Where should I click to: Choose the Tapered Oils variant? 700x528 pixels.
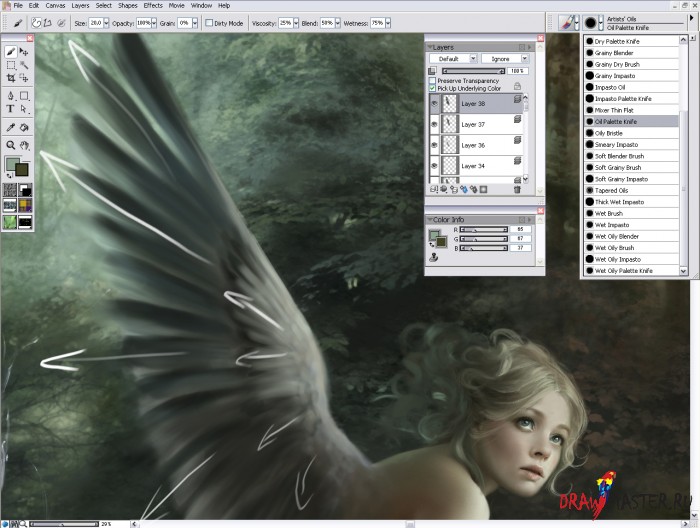click(x=631, y=191)
